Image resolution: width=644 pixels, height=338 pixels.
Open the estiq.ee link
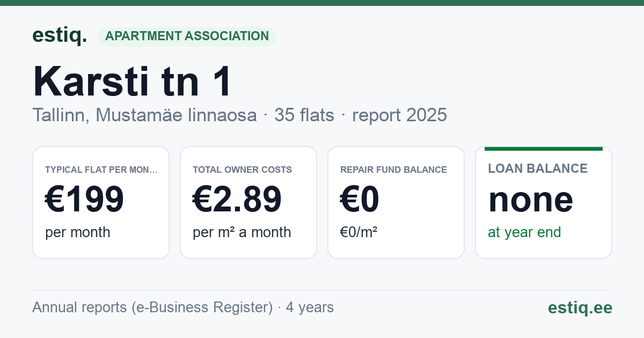click(580, 307)
